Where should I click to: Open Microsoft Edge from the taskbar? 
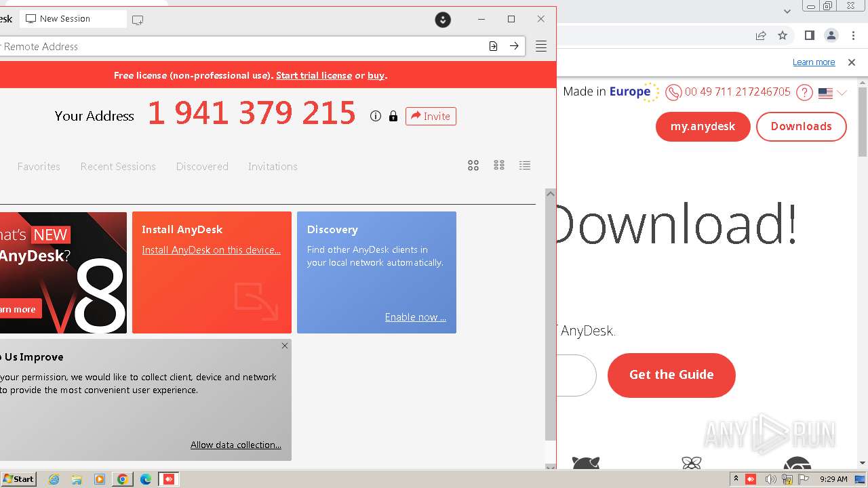click(146, 479)
